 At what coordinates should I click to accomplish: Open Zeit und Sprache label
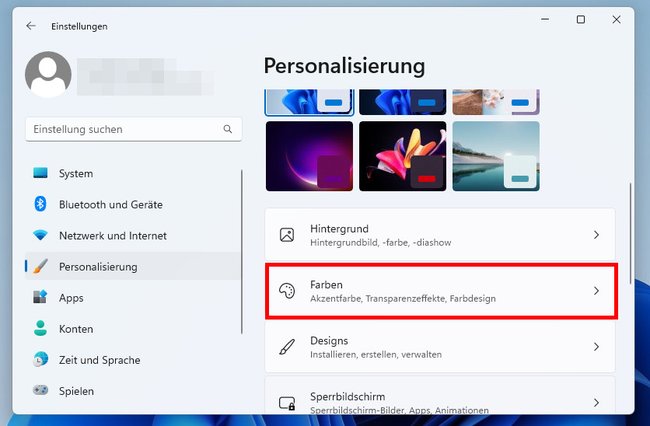[99, 360]
